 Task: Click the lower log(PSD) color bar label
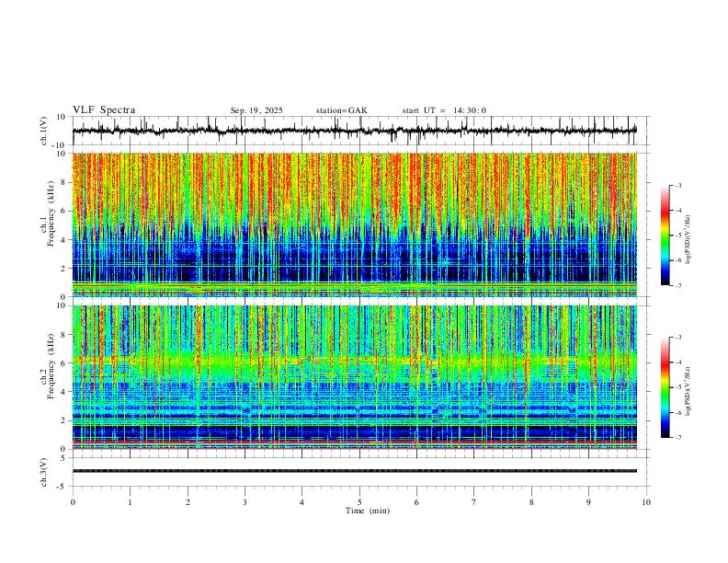coord(688,391)
